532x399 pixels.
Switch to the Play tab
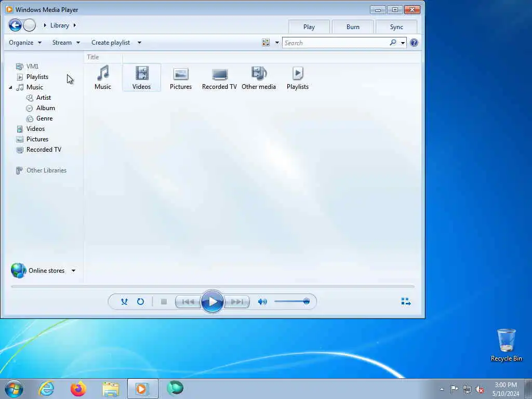(309, 27)
